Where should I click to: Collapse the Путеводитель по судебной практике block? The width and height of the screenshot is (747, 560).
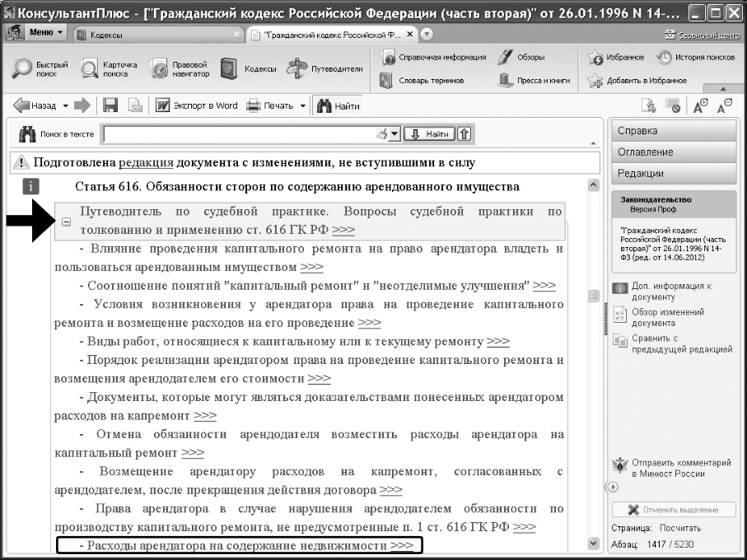click(x=66, y=222)
